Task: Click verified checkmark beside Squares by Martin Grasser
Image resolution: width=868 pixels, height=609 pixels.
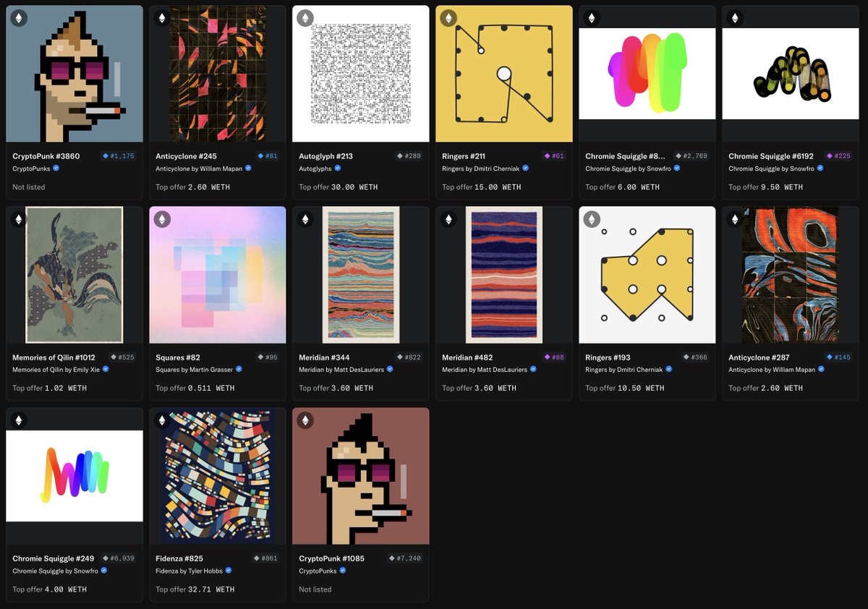Action: tap(239, 370)
